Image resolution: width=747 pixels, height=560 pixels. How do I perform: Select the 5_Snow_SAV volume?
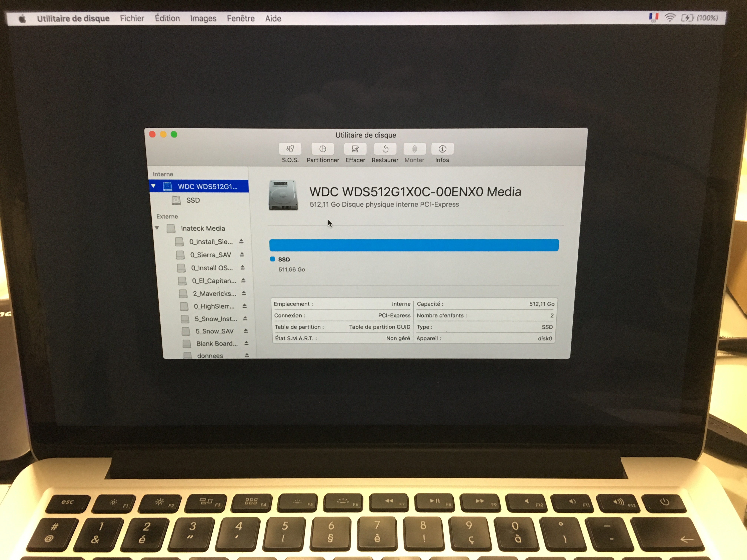click(x=214, y=331)
